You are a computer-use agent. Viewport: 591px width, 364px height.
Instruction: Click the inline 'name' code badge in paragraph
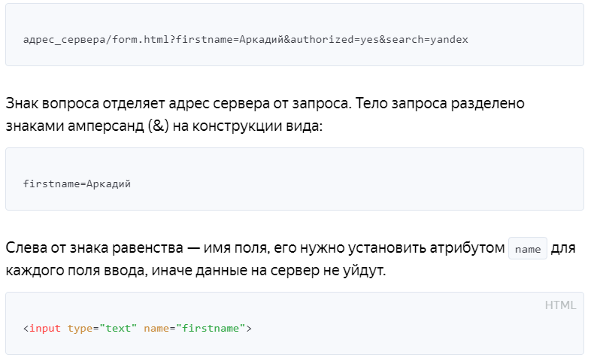[527, 249]
